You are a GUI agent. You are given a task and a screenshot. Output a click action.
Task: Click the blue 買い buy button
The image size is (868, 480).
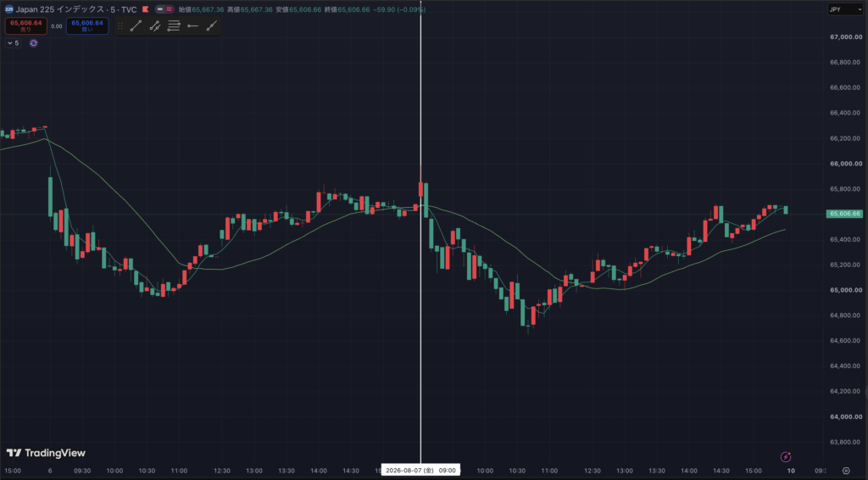pos(87,26)
